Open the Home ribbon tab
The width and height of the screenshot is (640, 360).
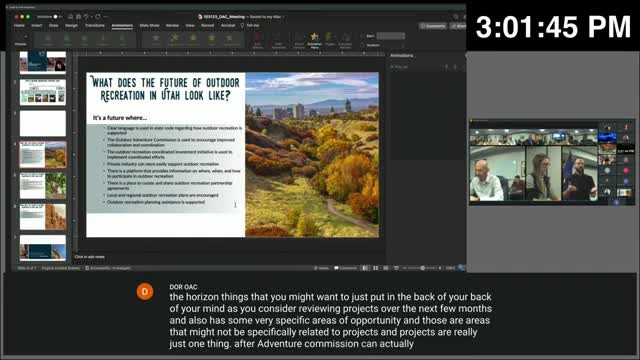click(x=19, y=25)
